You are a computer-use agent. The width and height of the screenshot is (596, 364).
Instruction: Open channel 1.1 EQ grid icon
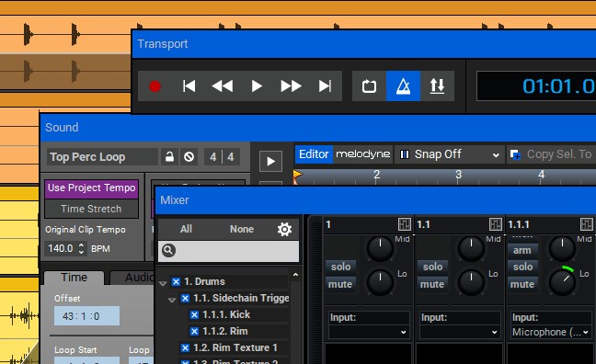495,224
